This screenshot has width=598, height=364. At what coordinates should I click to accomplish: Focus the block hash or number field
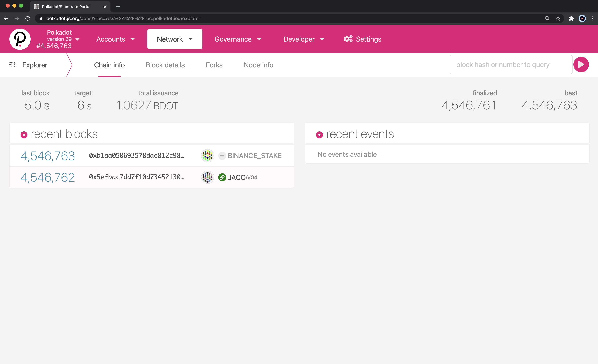click(510, 65)
